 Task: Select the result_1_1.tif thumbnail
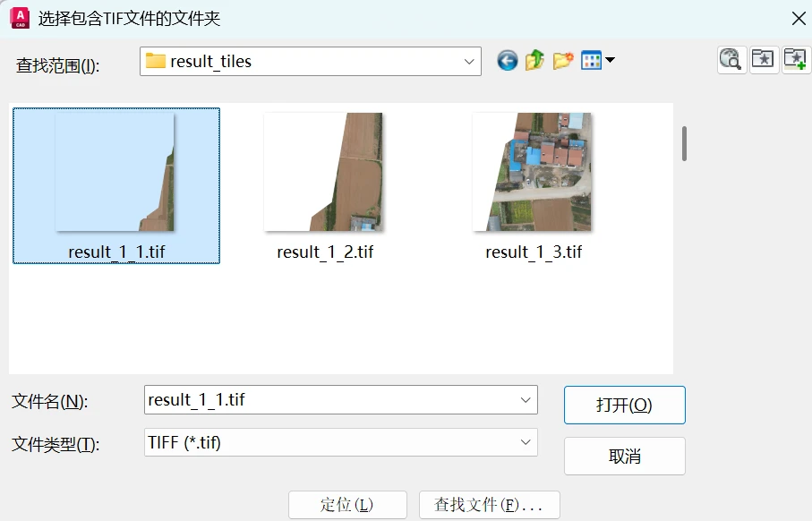(x=116, y=173)
